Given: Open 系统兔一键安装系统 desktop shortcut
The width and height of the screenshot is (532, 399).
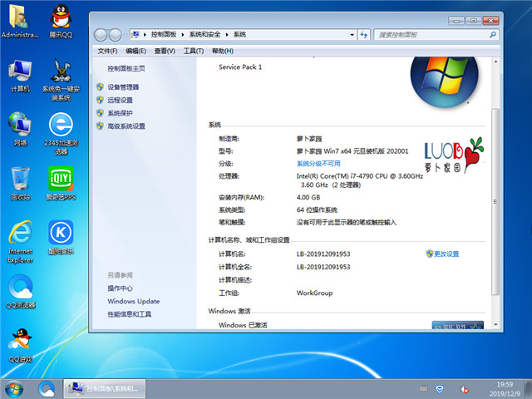Looking at the screenshot, I should coord(61,80).
